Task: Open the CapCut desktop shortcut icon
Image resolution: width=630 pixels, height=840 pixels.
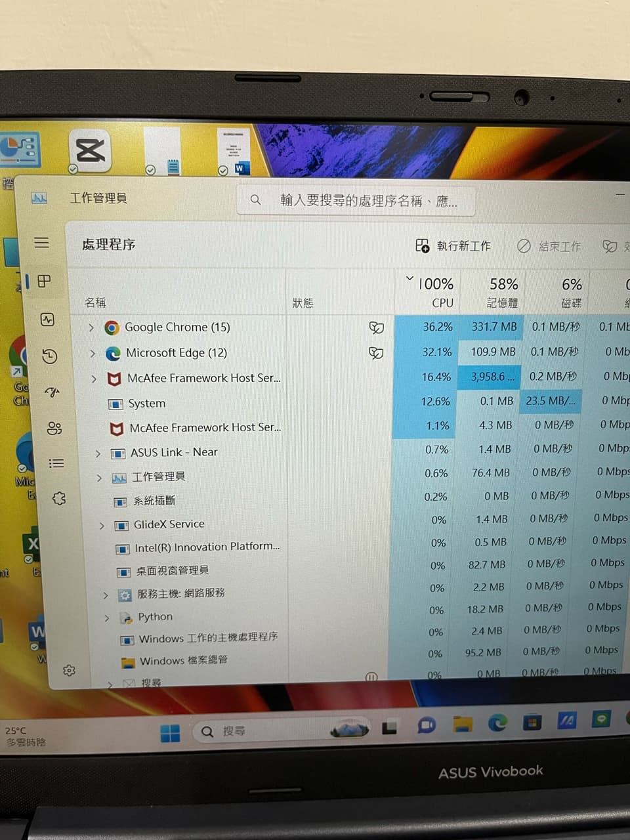Action: (x=90, y=151)
